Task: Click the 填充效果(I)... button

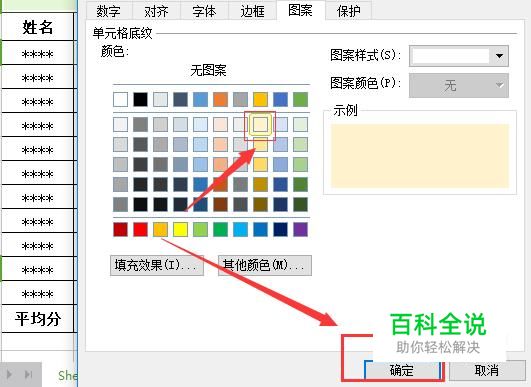Action: (157, 265)
